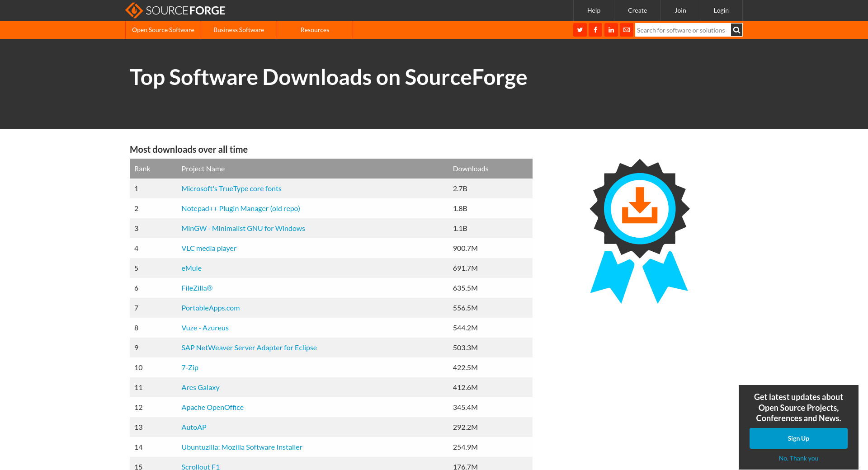This screenshot has width=868, height=470.
Task: Click the Create menu item
Action: click(x=637, y=10)
